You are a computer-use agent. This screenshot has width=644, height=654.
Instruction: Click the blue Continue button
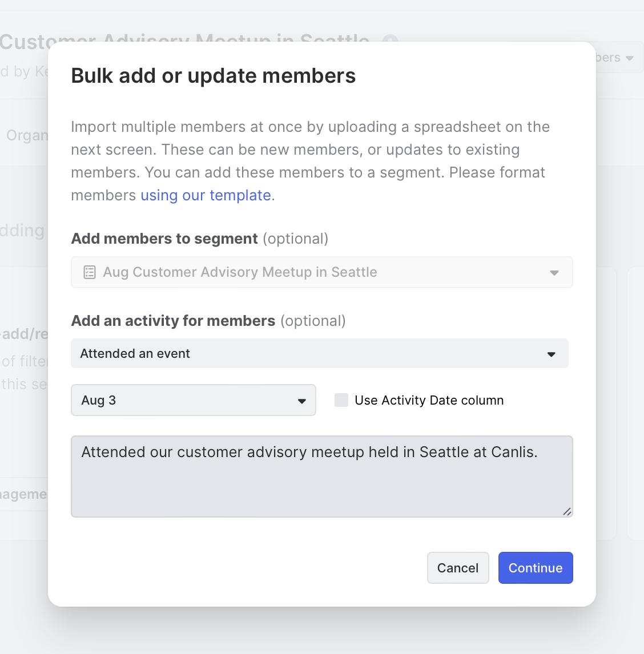click(x=535, y=568)
